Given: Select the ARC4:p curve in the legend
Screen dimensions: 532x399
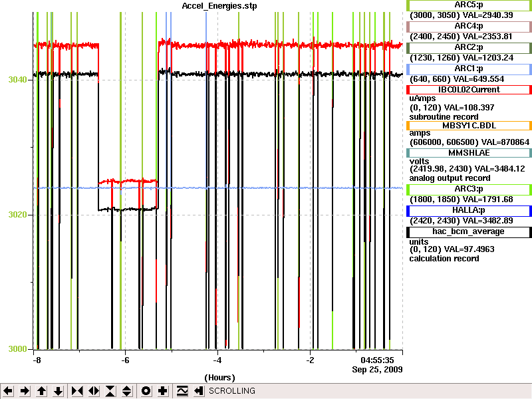Looking at the screenshot, I should coord(469,27).
